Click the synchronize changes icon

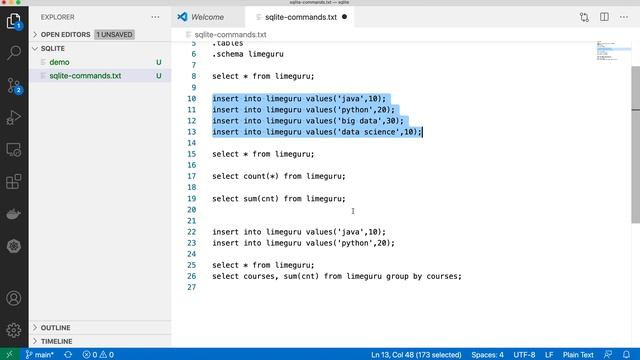pos(68,355)
